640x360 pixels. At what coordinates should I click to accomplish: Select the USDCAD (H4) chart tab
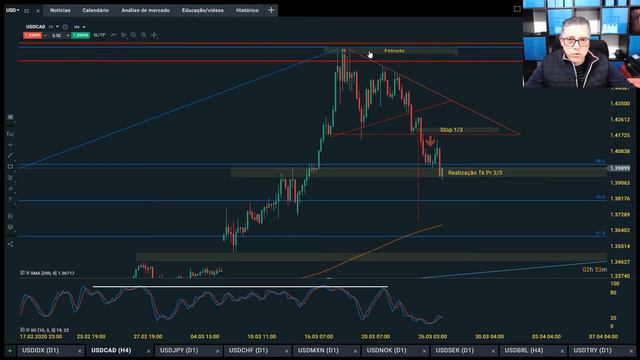coord(111,351)
